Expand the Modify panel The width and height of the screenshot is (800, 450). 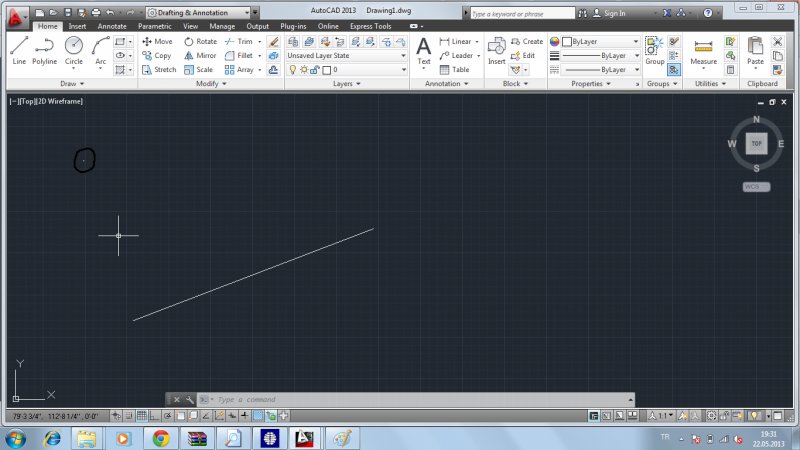(x=211, y=84)
